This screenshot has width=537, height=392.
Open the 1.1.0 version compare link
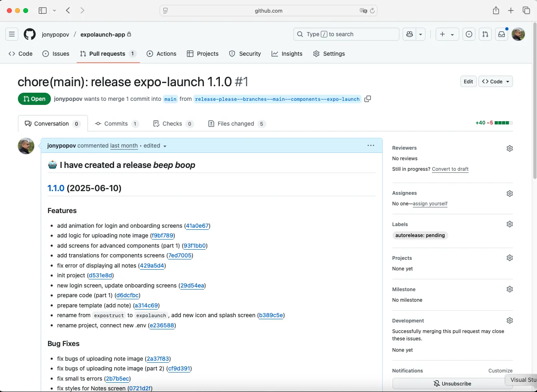(56, 188)
